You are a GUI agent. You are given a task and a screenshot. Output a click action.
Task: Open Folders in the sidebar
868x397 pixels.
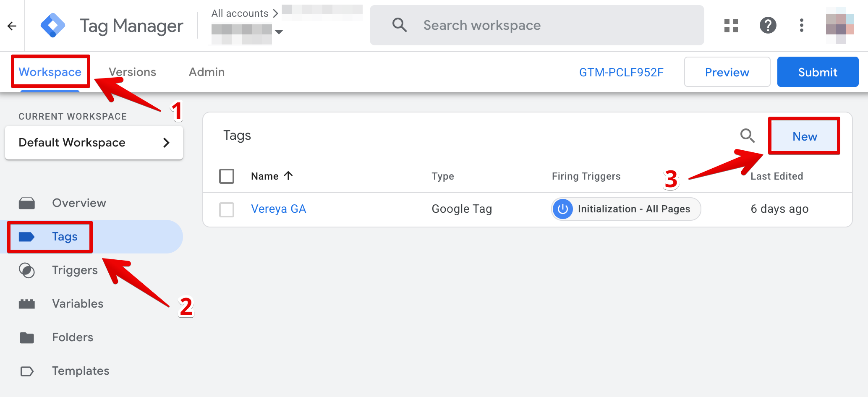pos(73,337)
